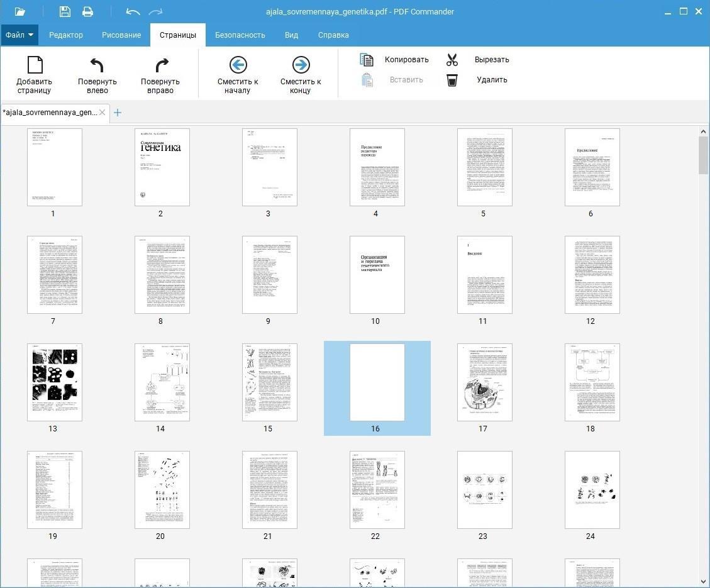Select page 1 thumbnail

(54, 167)
